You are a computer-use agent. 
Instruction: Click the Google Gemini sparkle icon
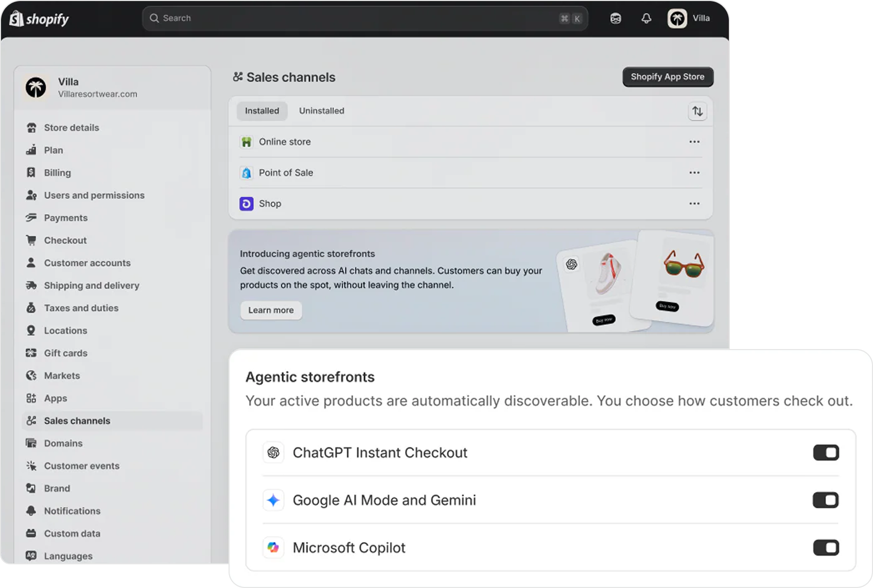(x=273, y=500)
